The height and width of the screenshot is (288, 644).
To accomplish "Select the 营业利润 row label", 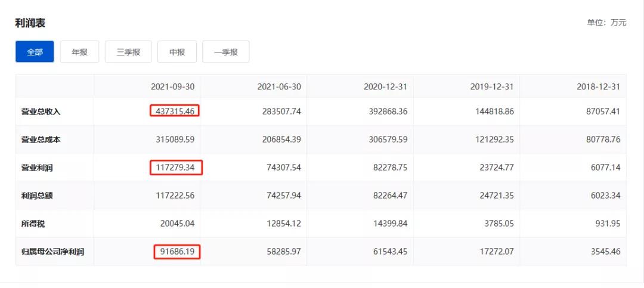I will coord(37,168).
